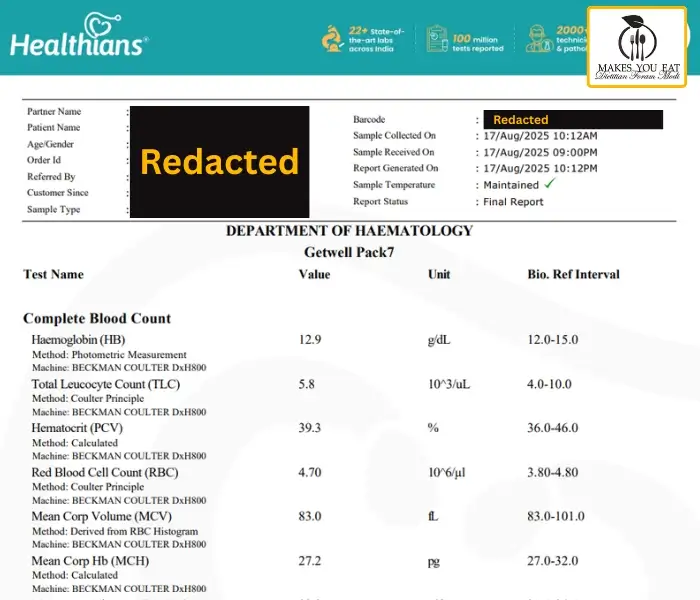
Task: Click the redacted barcode box
Action: (x=572, y=120)
